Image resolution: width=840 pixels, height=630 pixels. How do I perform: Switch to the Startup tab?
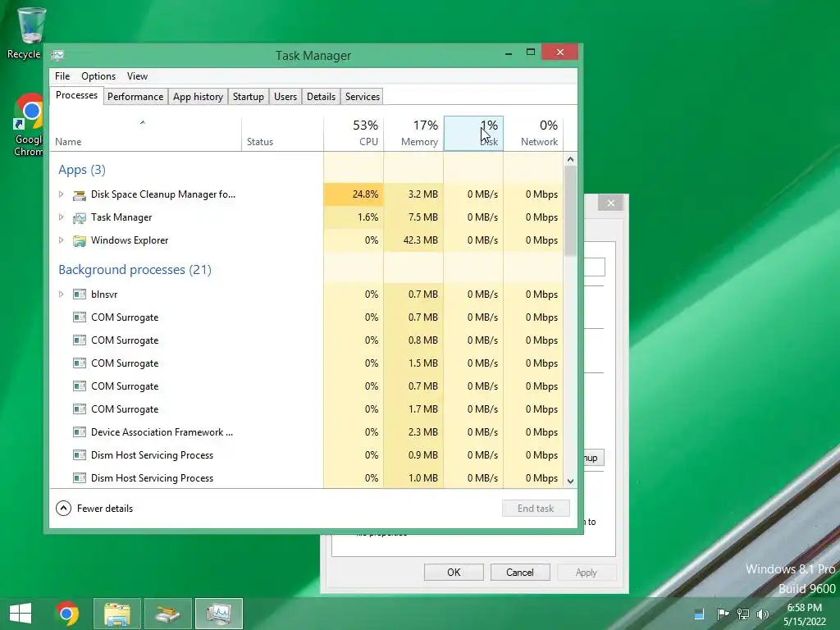[x=248, y=97]
